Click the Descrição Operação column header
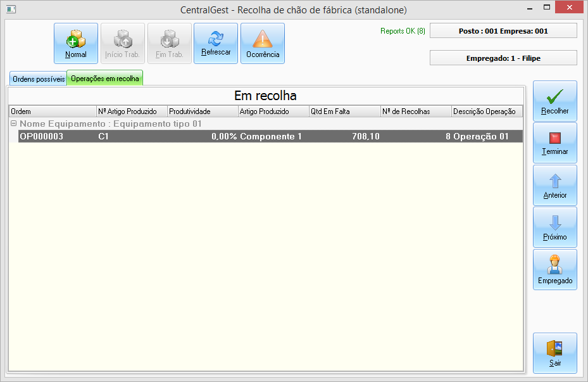 point(487,111)
